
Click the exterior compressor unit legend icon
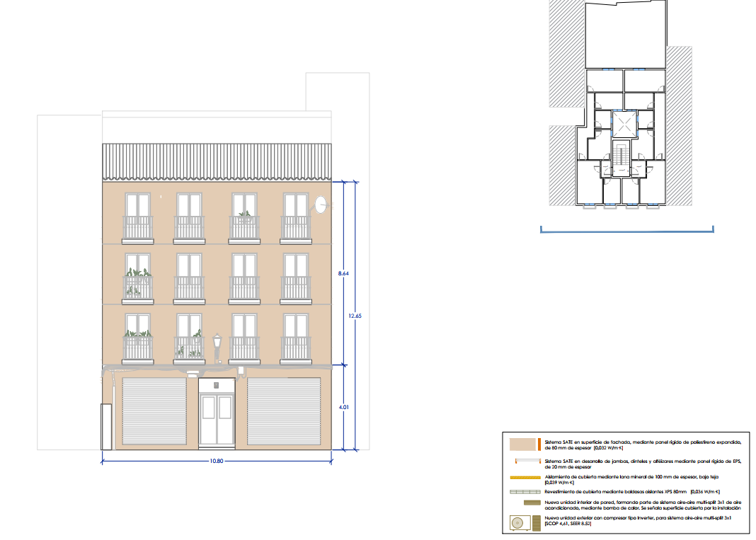(x=521, y=523)
